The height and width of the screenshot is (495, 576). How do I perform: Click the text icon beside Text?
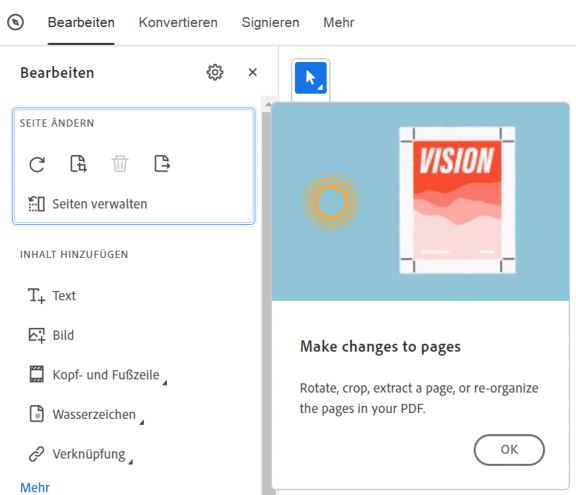point(36,296)
